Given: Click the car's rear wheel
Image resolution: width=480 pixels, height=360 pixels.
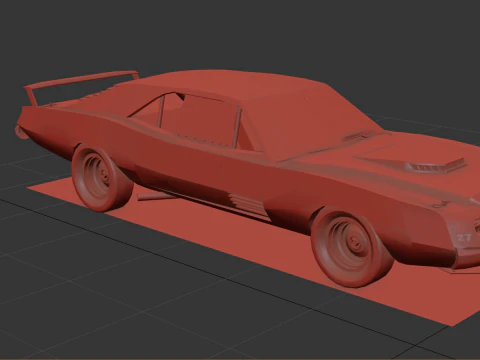Looking at the screenshot, I should pos(103,178).
